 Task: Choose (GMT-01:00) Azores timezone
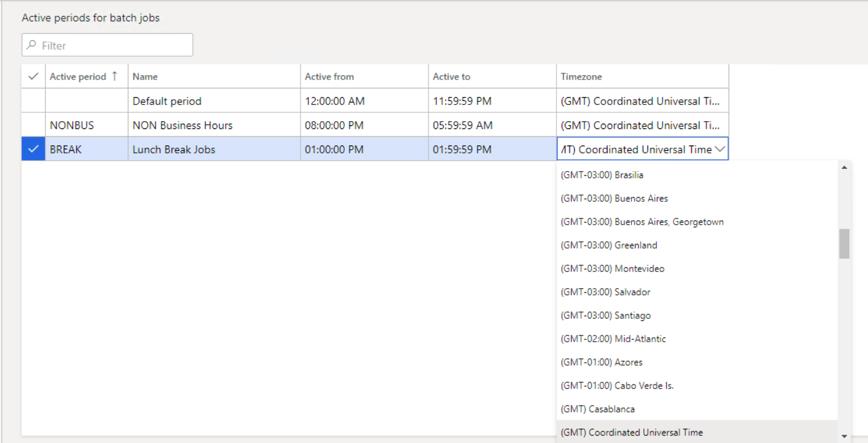697,362
